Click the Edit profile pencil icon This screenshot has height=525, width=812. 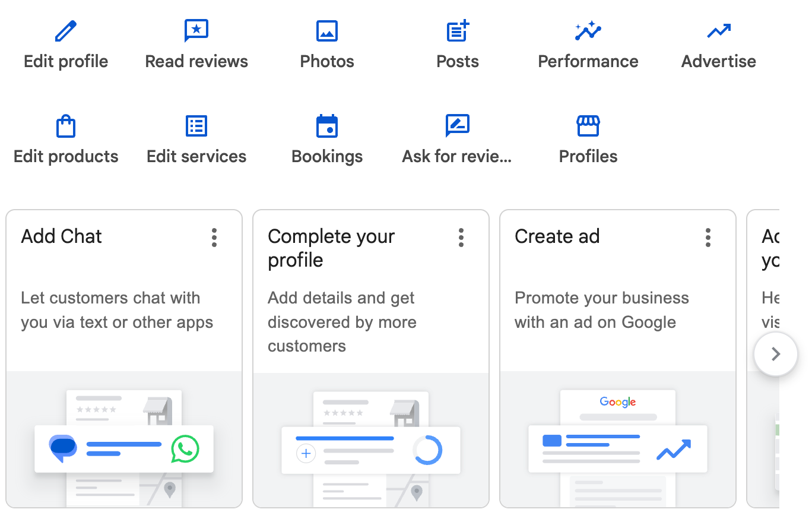pos(66,31)
